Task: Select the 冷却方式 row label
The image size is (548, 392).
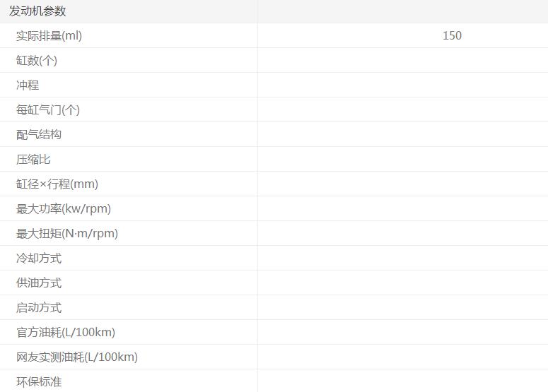Action: click(39, 258)
